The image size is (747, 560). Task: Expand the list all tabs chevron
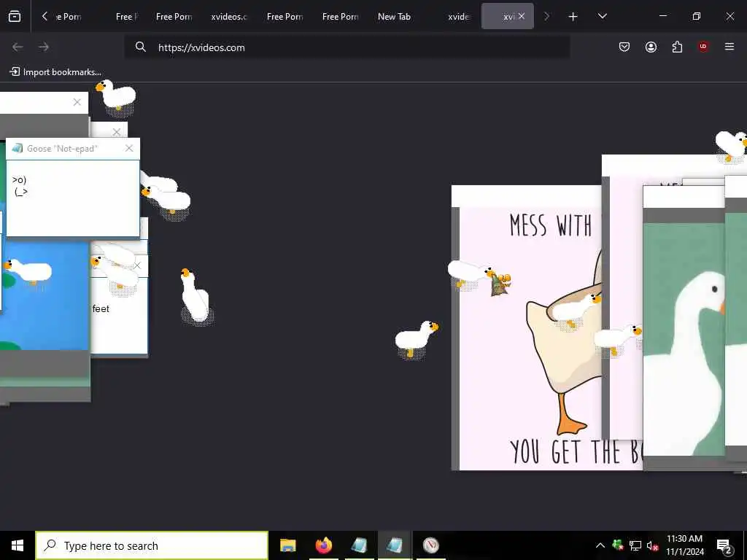coord(602,16)
